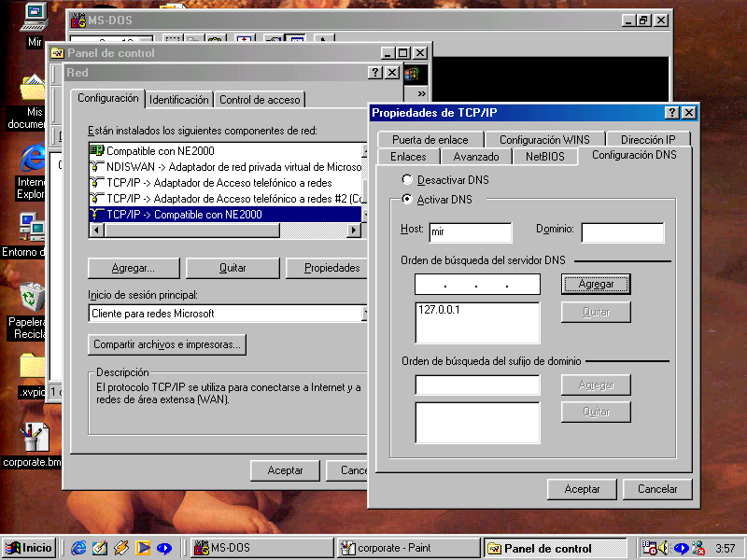Launch Outlook Express from the Quick Launch bar
747x560 pixels.
pyautogui.click(x=98, y=548)
